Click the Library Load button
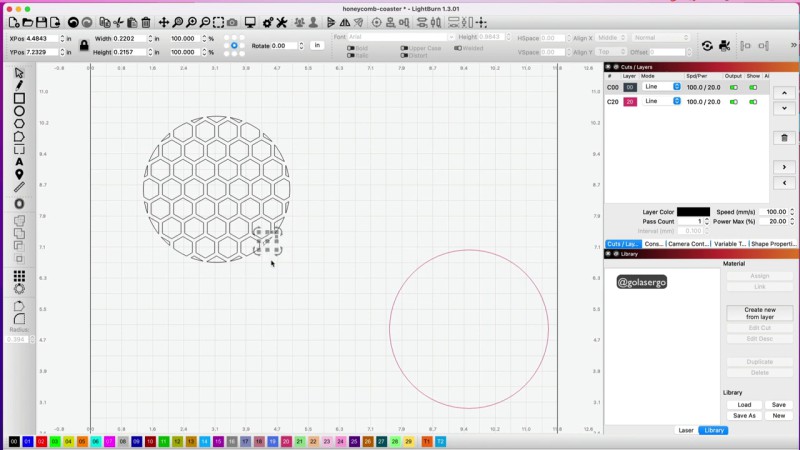 click(x=744, y=405)
